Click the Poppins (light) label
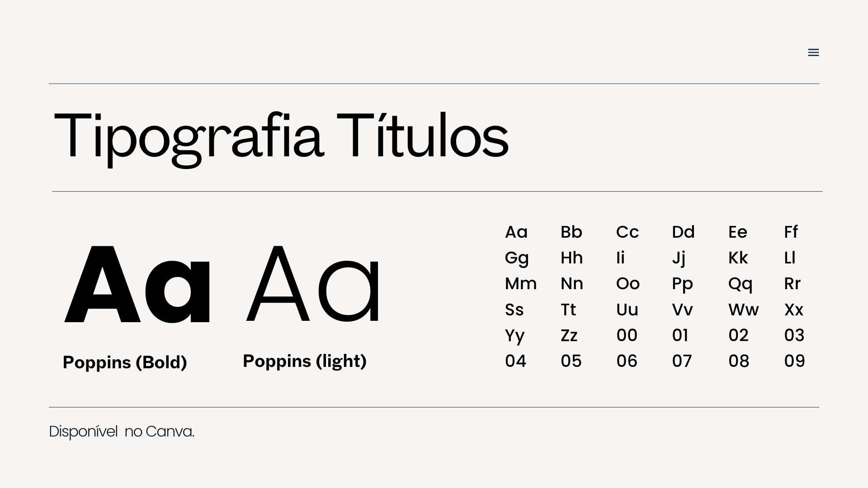868x488 pixels. coord(305,361)
